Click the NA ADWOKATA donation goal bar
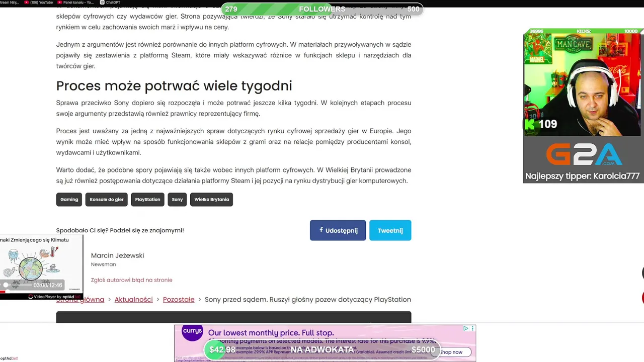Screen dimensions: 644x362 tap(322, 349)
